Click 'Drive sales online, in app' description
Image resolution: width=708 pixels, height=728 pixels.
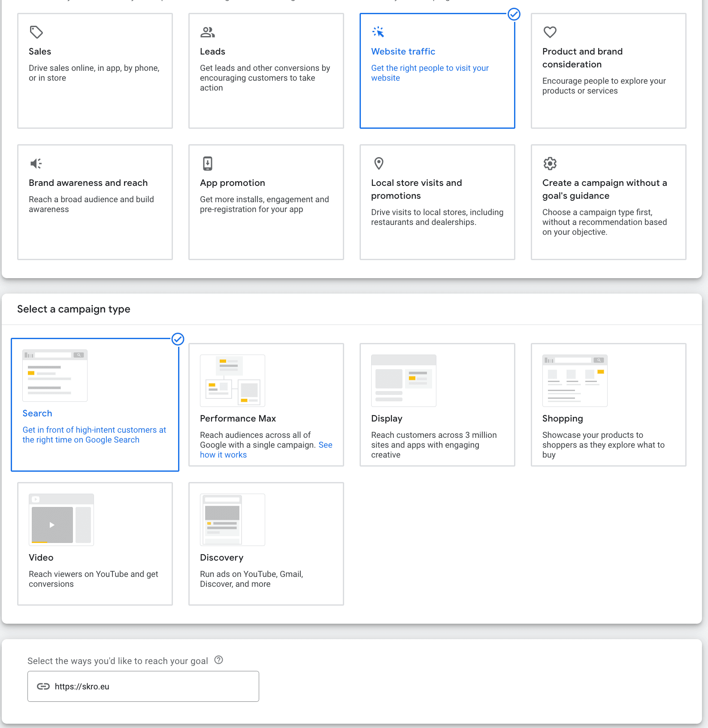[94, 73]
